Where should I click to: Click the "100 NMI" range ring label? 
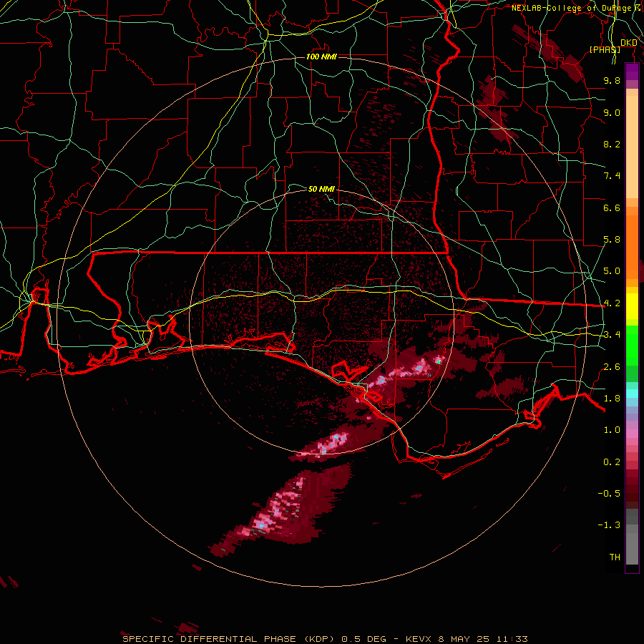(321, 57)
